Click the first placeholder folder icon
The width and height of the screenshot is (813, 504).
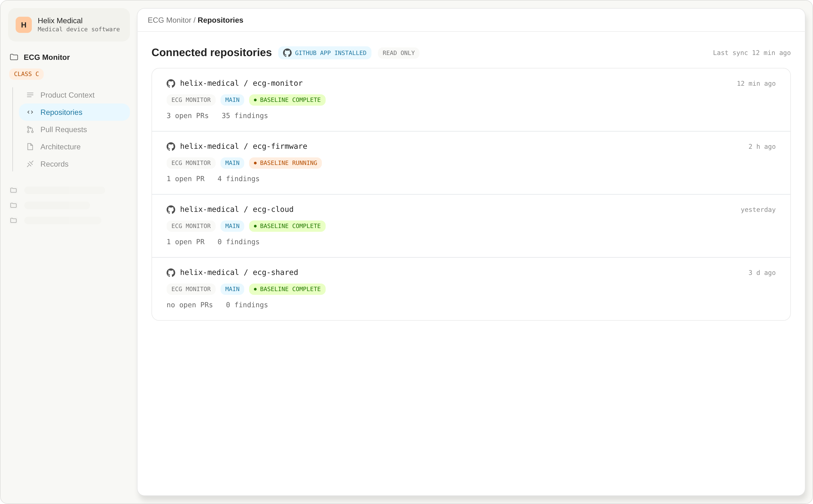pyautogui.click(x=14, y=190)
